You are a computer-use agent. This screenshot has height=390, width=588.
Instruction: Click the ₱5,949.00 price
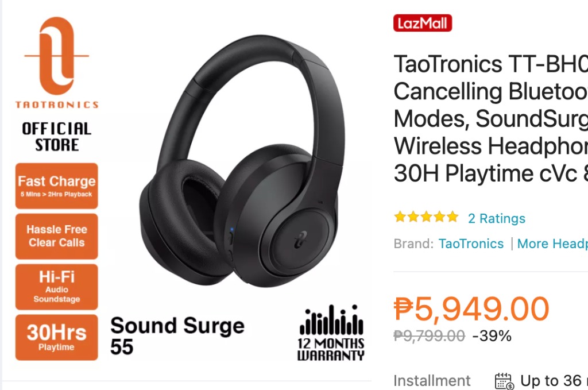(x=471, y=308)
